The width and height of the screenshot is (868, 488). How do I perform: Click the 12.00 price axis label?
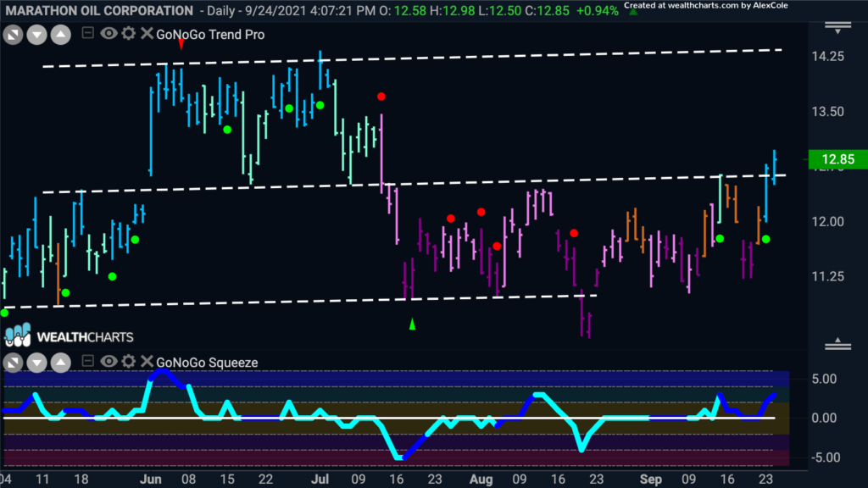point(828,222)
